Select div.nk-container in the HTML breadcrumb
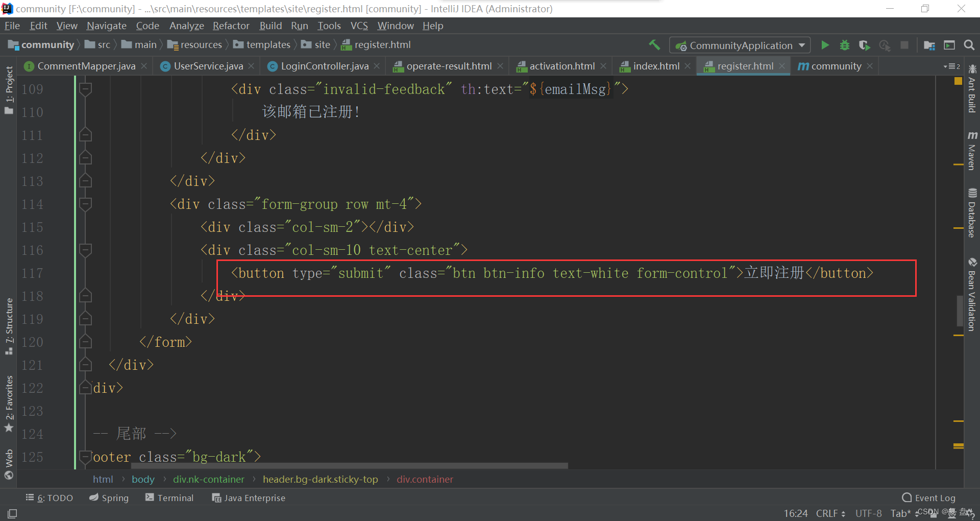Screen dimensions: 980x521 [x=208, y=480]
